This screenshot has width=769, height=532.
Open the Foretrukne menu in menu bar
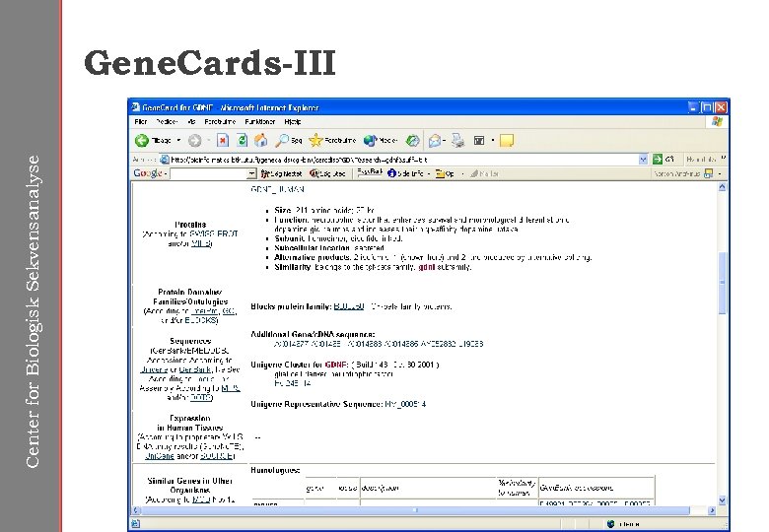pyautogui.click(x=220, y=121)
